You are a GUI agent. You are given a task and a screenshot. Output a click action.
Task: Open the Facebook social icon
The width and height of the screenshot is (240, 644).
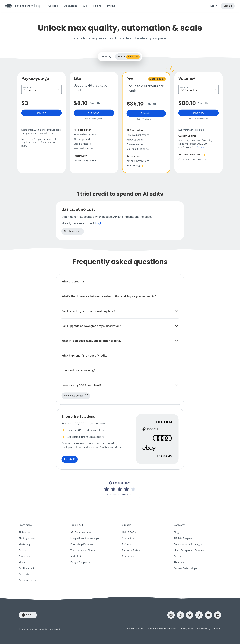[x=171, y=615]
